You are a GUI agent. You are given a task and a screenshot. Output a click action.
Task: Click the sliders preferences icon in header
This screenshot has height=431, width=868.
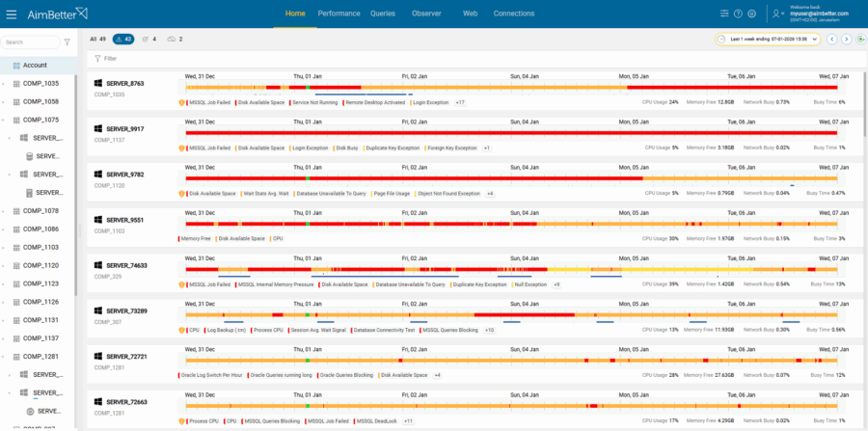724,13
